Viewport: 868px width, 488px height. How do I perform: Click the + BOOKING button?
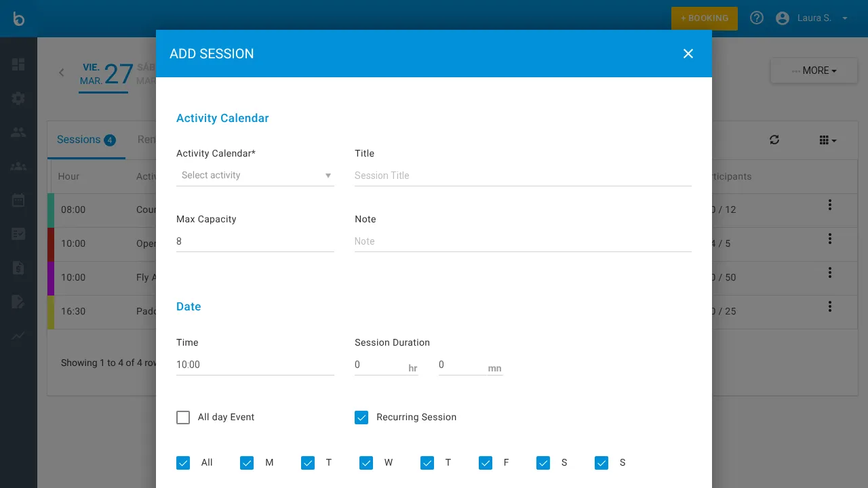(704, 18)
